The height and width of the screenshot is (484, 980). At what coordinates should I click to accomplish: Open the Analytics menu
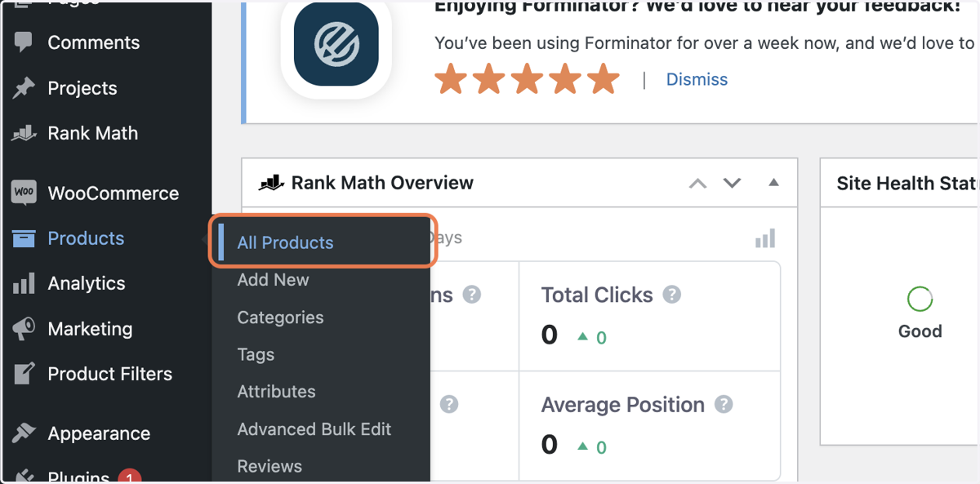87,283
